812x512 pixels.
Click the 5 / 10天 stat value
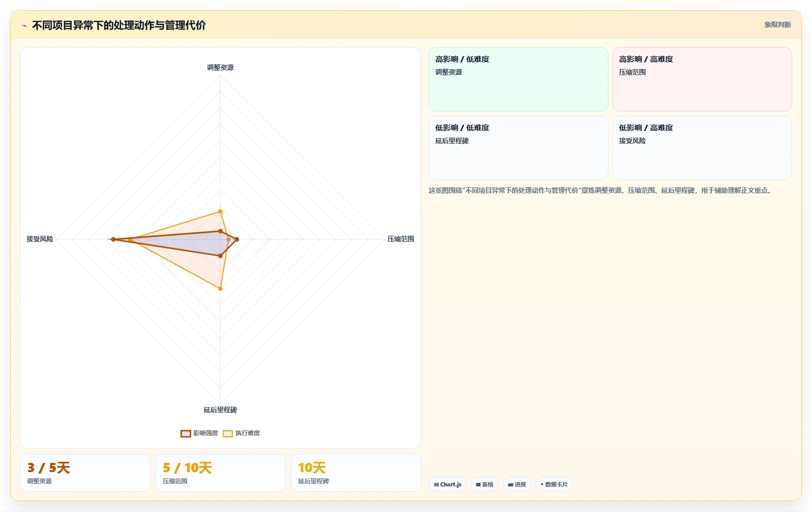[x=187, y=468]
